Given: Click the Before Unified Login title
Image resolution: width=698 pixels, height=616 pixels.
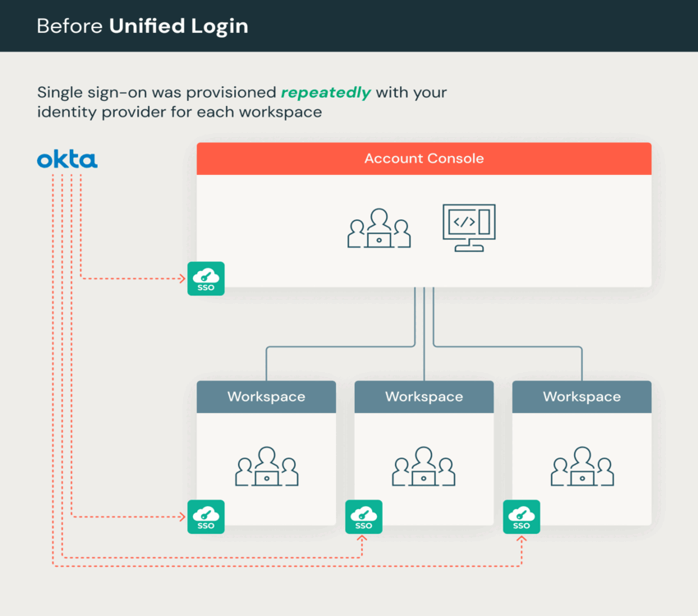Looking at the screenshot, I should 141,25.
